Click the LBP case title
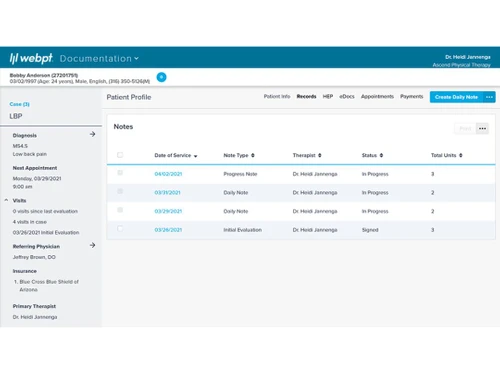 [x=16, y=116]
